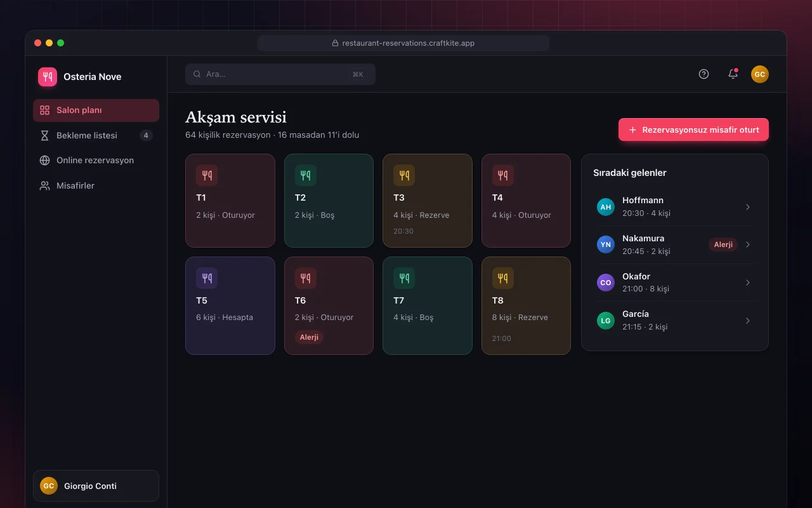
Task: Open the Salon planı menu item
Action: (x=96, y=110)
